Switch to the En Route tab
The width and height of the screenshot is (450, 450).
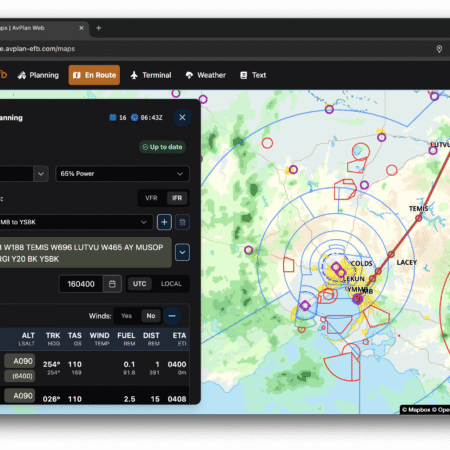point(94,75)
